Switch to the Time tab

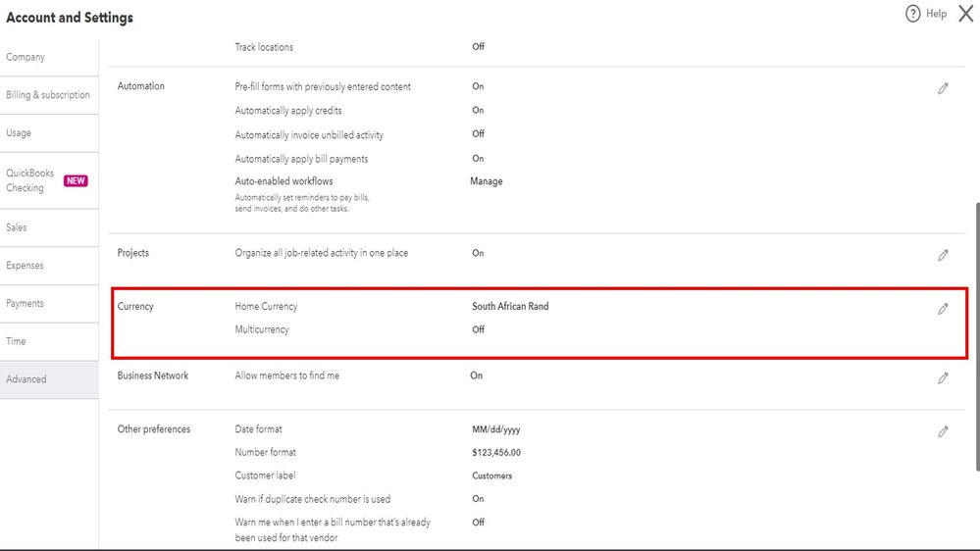pos(16,341)
